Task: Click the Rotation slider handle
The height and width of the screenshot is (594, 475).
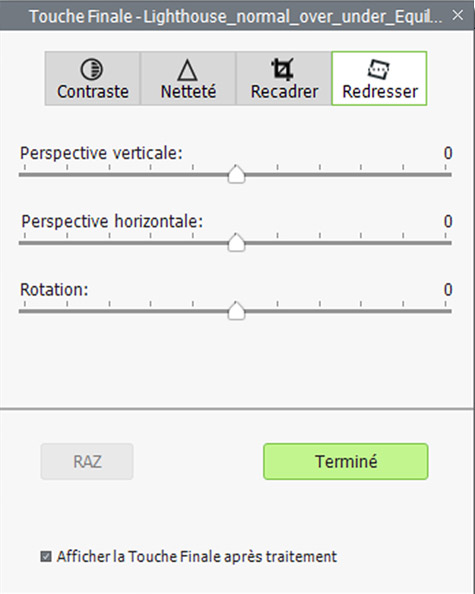Action: click(236, 311)
